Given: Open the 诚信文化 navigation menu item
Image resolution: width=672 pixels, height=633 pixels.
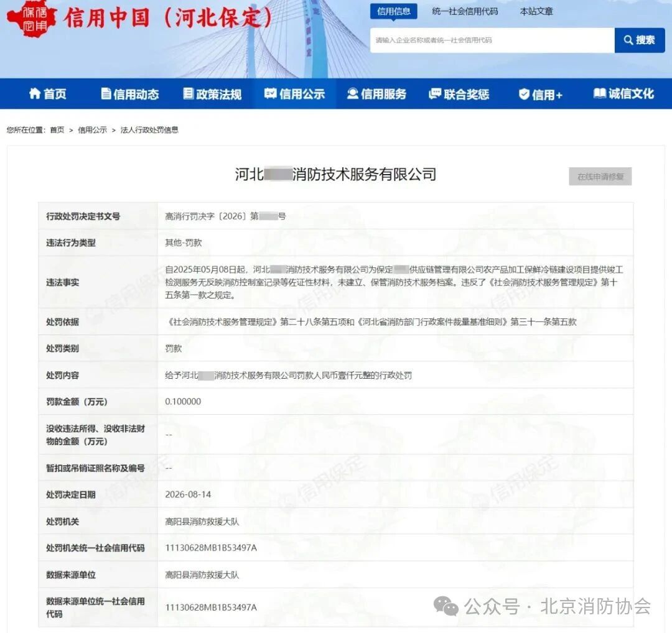Looking at the screenshot, I should click(623, 93).
